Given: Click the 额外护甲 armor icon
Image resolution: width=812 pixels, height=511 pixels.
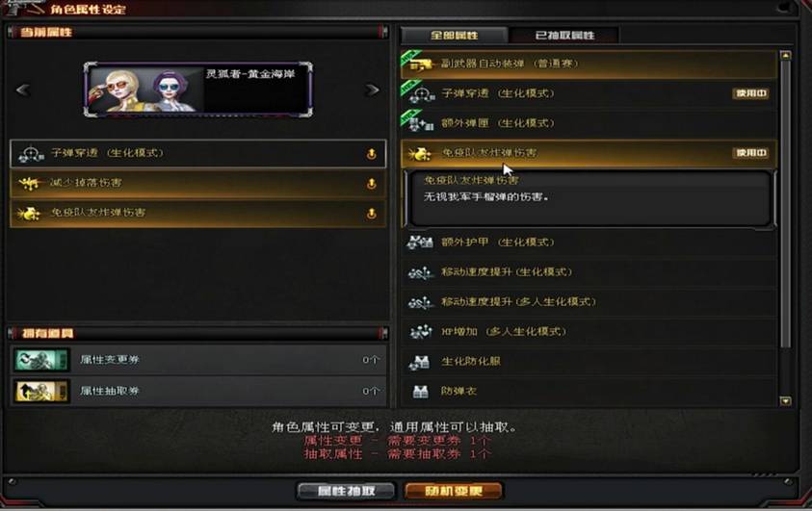Looking at the screenshot, I should [x=420, y=243].
